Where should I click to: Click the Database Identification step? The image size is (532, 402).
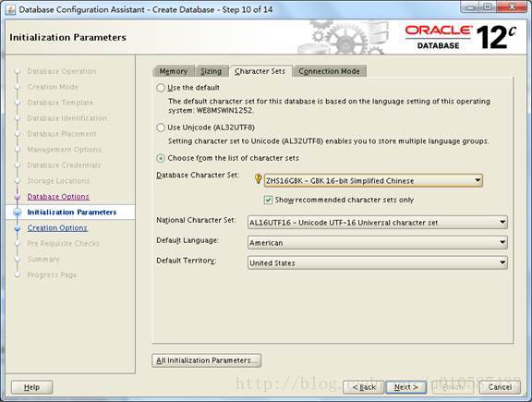pos(66,118)
